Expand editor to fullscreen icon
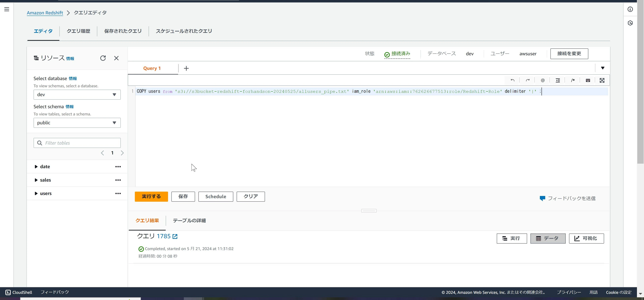Image resolution: width=644 pixels, height=300 pixels. (x=602, y=80)
